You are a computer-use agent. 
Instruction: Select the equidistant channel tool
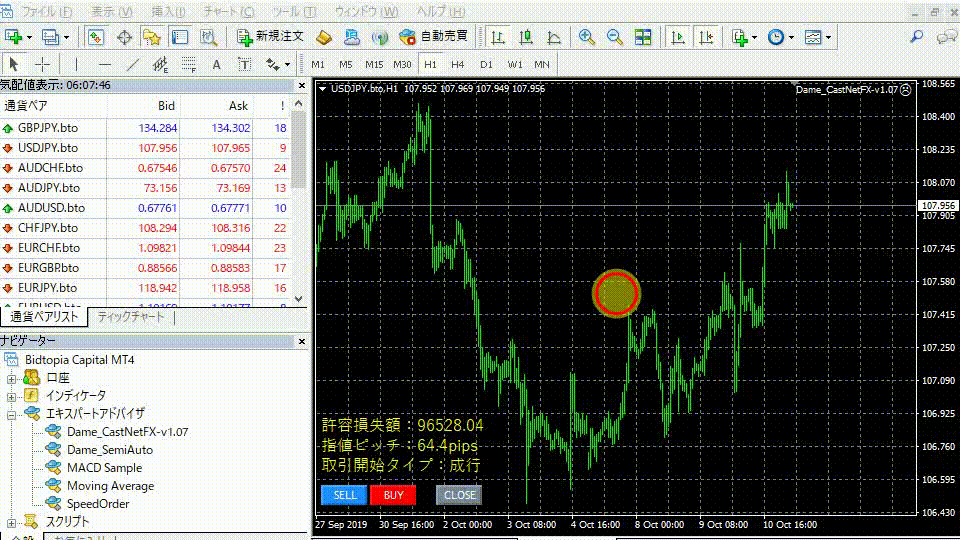(x=160, y=64)
